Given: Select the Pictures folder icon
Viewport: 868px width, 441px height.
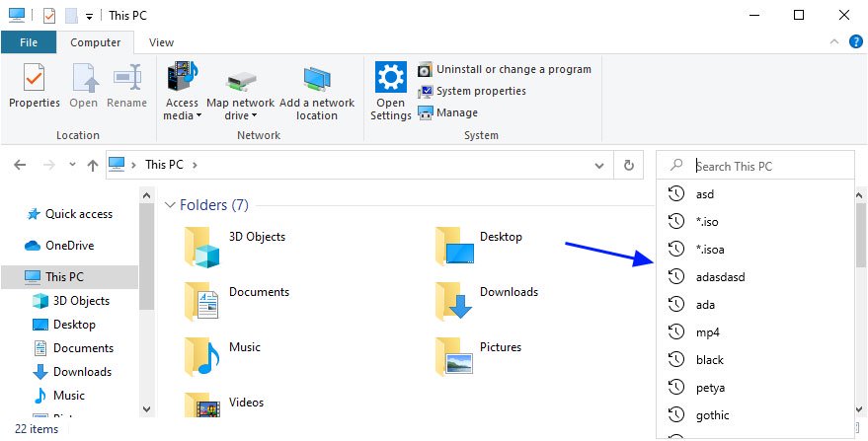Looking at the screenshot, I should point(454,356).
